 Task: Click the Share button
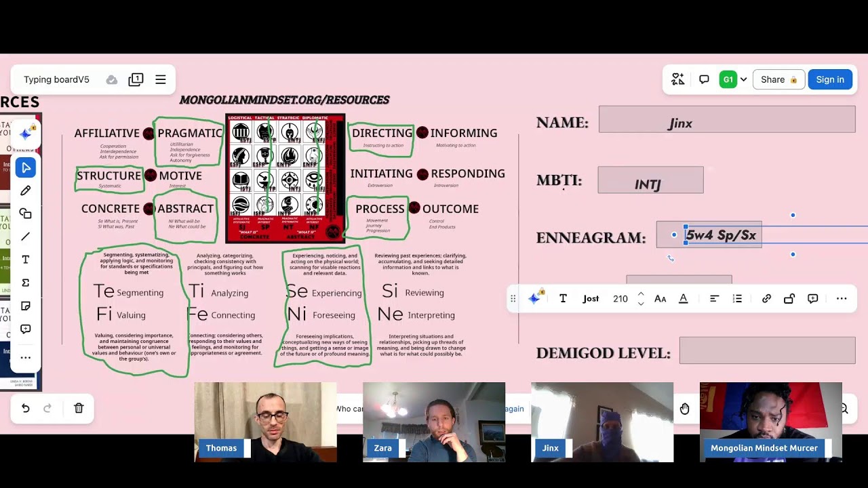coord(778,79)
